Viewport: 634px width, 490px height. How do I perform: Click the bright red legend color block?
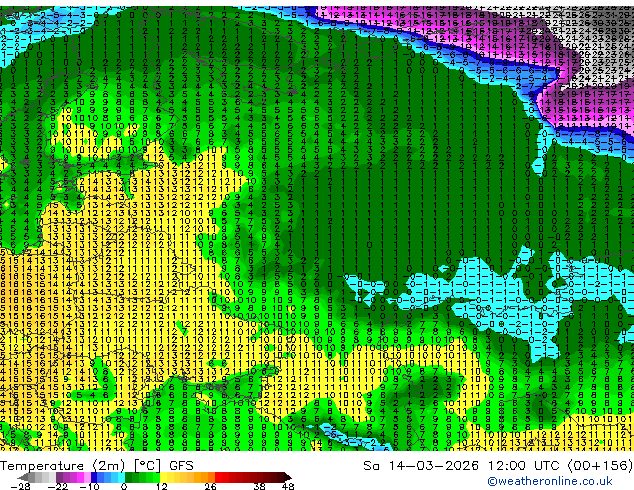pos(218,477)
